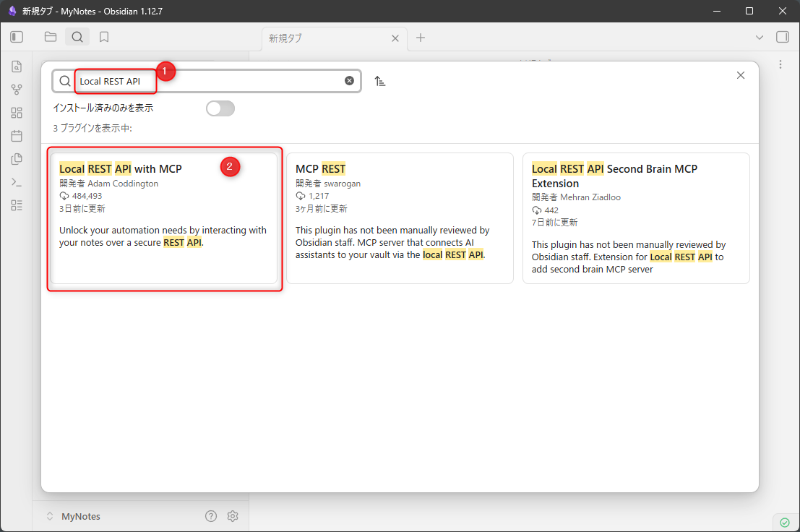This screenshot has height=532, width=800.
Task: Select the 新規タブ tab
Action: click(x=334, y=38)
